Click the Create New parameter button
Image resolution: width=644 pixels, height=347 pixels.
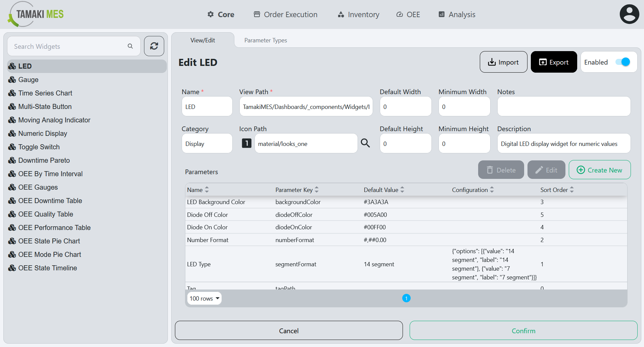(599, 170)
